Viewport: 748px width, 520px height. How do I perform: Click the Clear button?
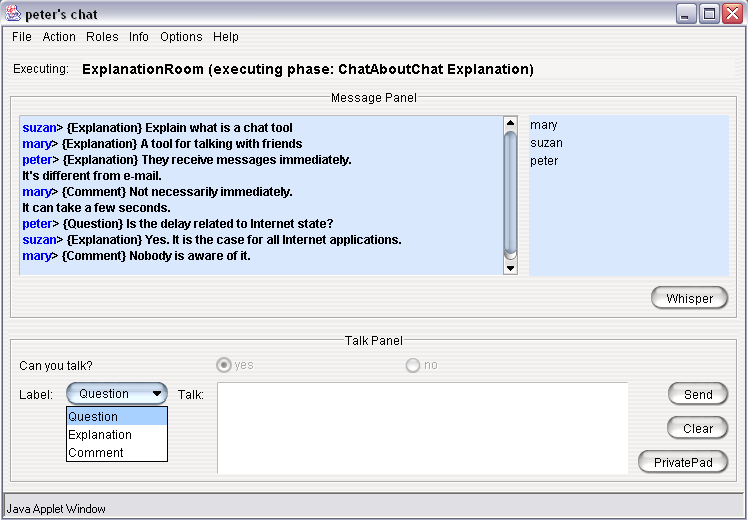point(698,428)
